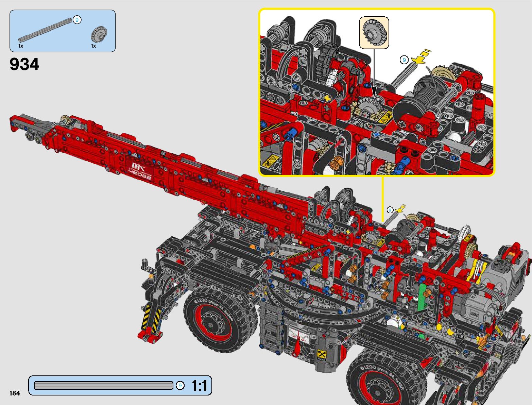The width and height of the screenshot is (532, 405).
Task: Click the 1:1 scale label
Action: pyautogui.click(x=199, y=386)
